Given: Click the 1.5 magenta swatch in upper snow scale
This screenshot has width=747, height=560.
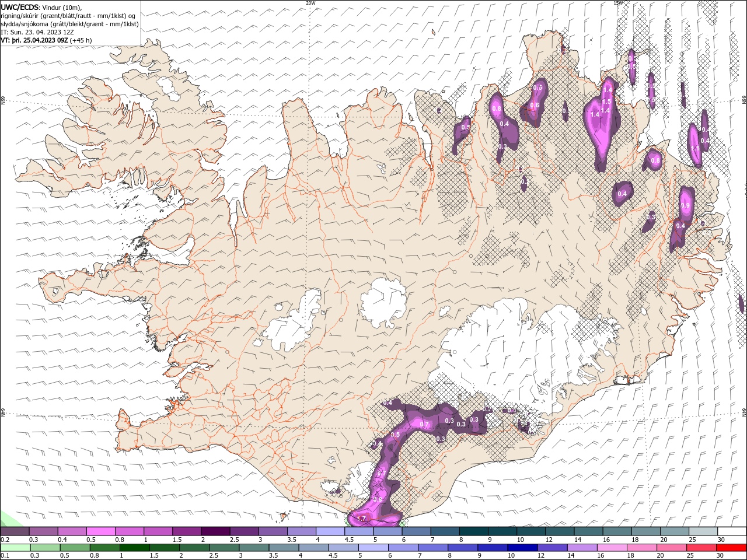Looking at the screenshot, I should [x=187, y=531].
